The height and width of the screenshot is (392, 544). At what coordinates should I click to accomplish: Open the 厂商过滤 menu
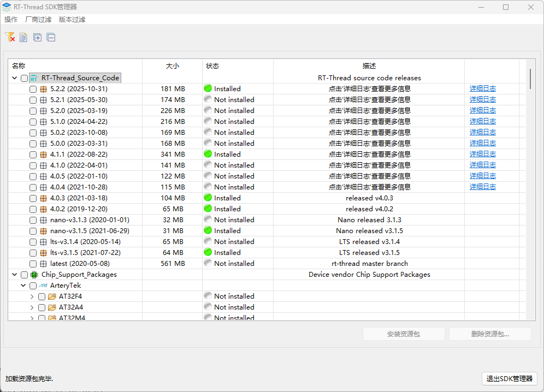coord(38,20)
